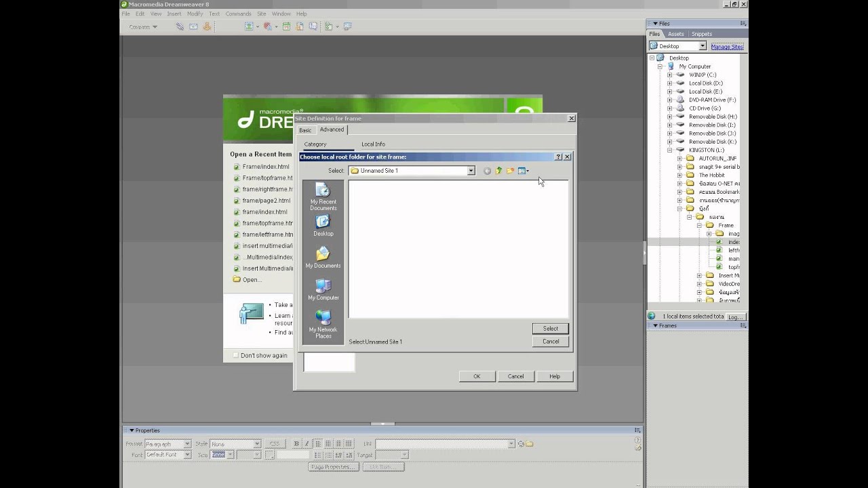Click OK in Site Definition dialog
The height and width of the screenshot is (488, 868).
477,376
